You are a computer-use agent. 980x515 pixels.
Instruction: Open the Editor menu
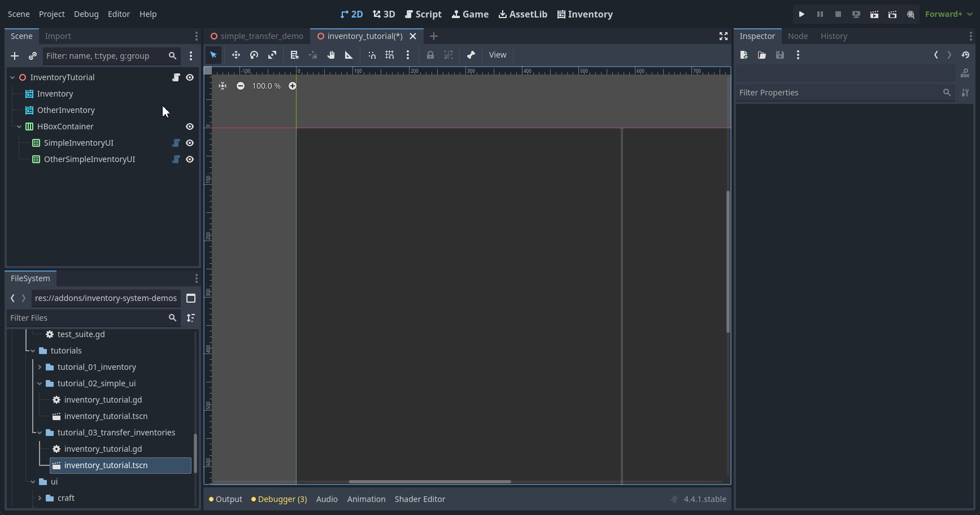pyautogui.click(x=119, y=14)
